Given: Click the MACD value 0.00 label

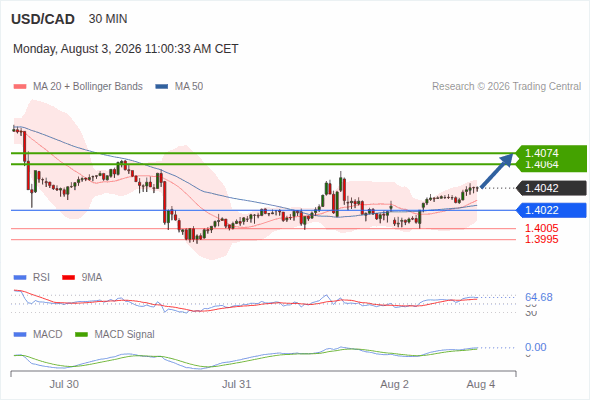Looking at the screenshot, I should [x=535, y=347].
